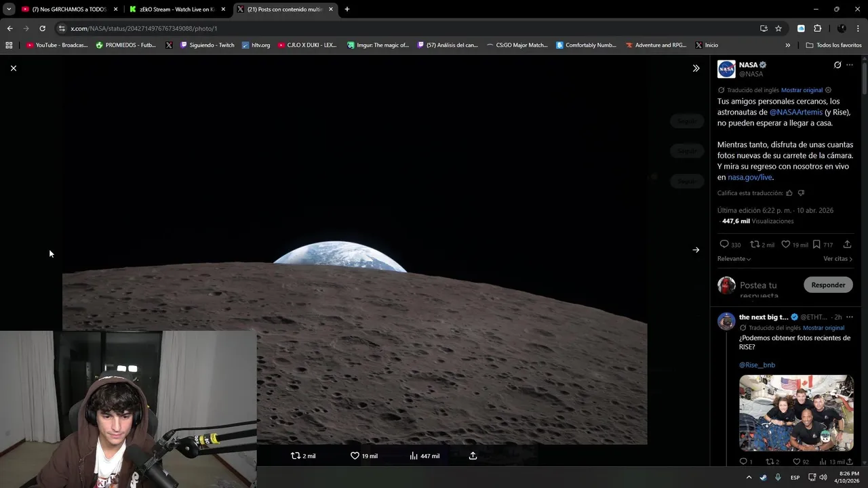This screenshot has height=488, width=868.
Task: Switch the ESP input language
Action: pyautogui.click(x=795, y=477)
